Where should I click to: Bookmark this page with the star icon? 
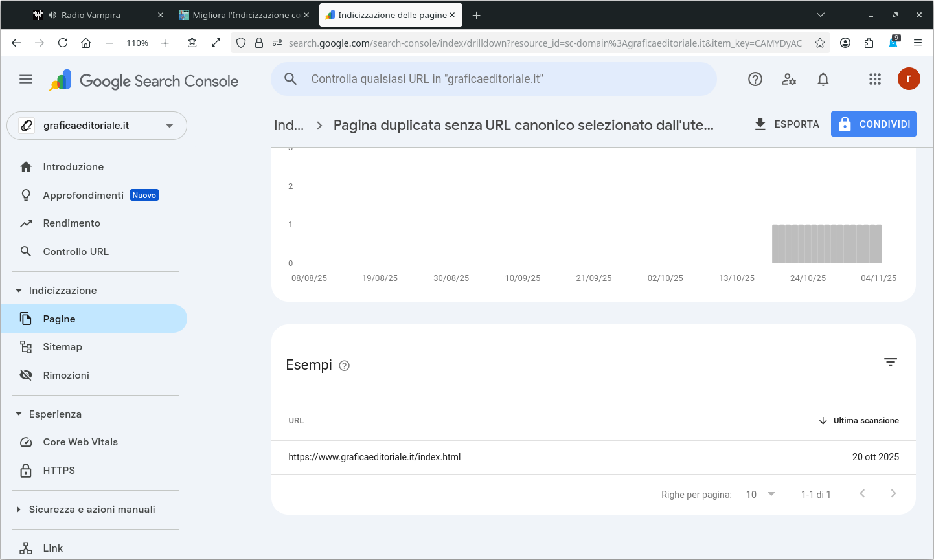pyautogui.click(x=820, y=43)
